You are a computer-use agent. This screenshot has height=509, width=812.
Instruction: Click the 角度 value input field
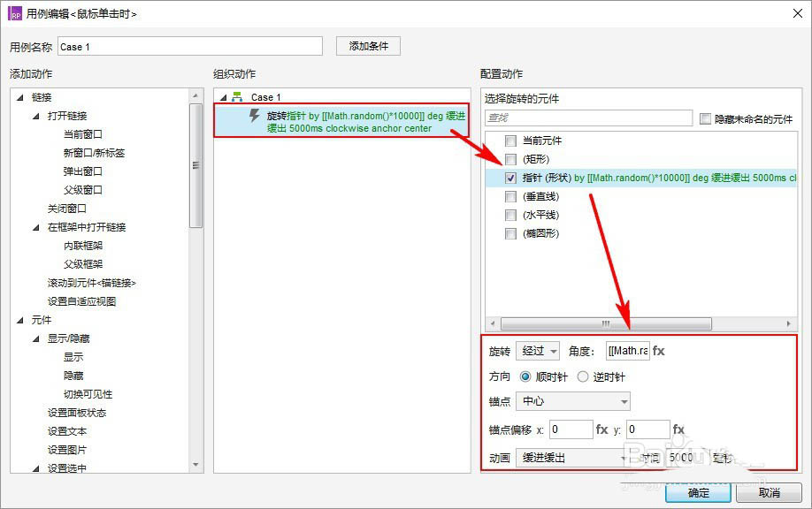(628, 351)
